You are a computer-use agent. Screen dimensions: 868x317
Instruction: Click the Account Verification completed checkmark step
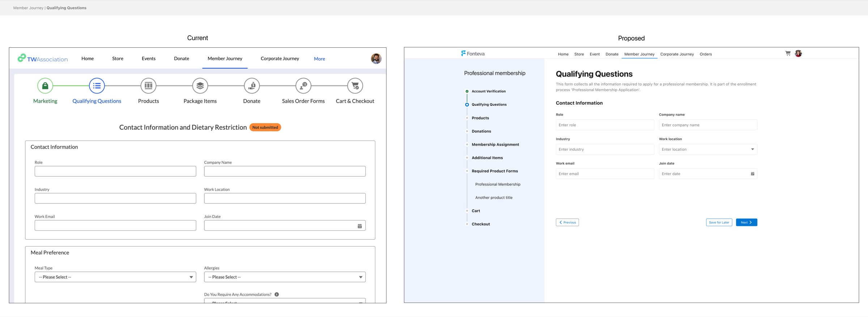point(467,91)
